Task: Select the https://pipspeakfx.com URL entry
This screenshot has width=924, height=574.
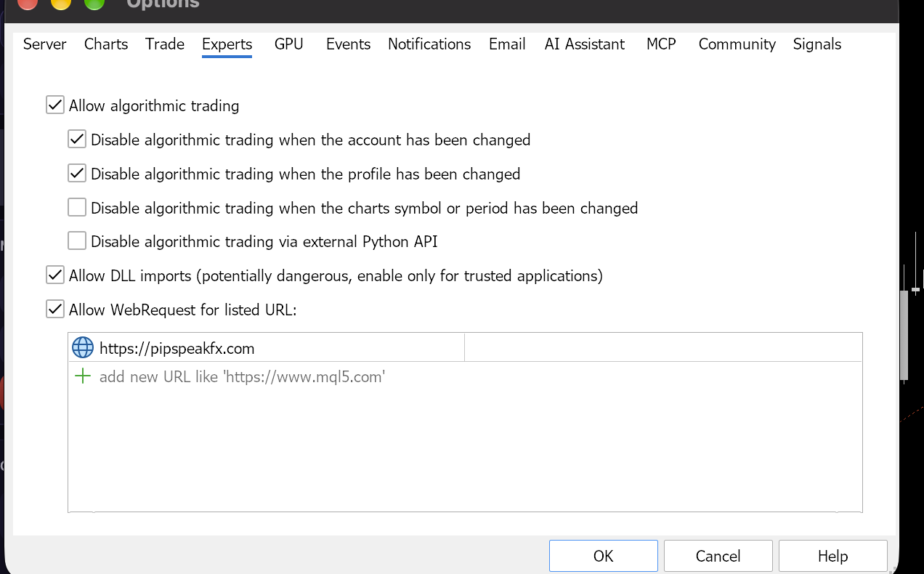Action: [x=177, y=349]
